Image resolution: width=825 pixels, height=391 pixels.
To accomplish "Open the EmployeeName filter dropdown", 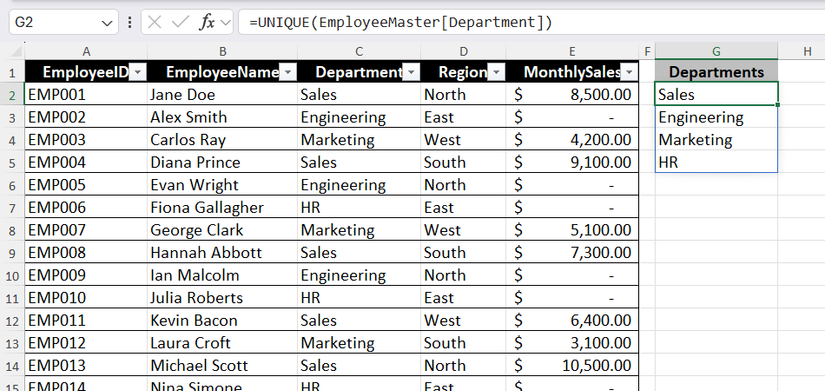I will (x=288, y=73).
